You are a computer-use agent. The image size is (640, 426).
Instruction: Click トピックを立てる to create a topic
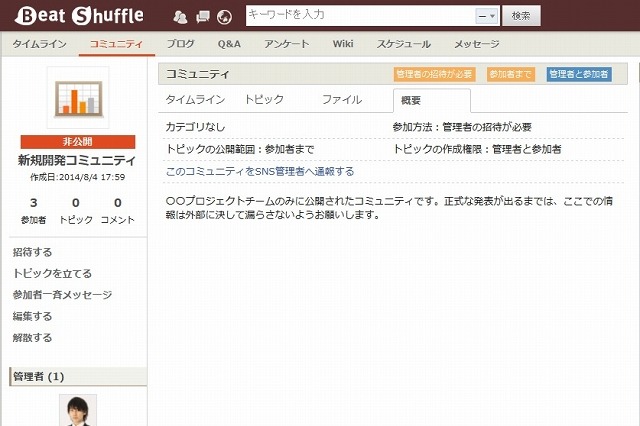[52, 273]
